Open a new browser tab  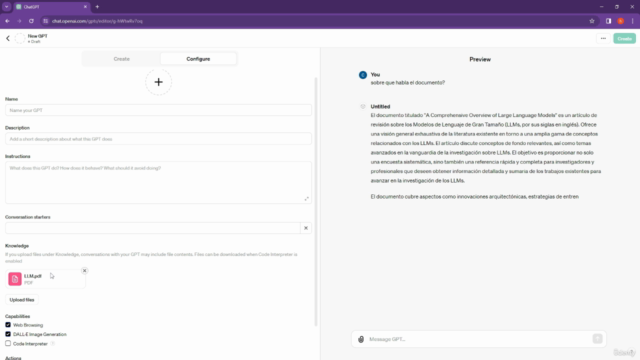(97, 7)
